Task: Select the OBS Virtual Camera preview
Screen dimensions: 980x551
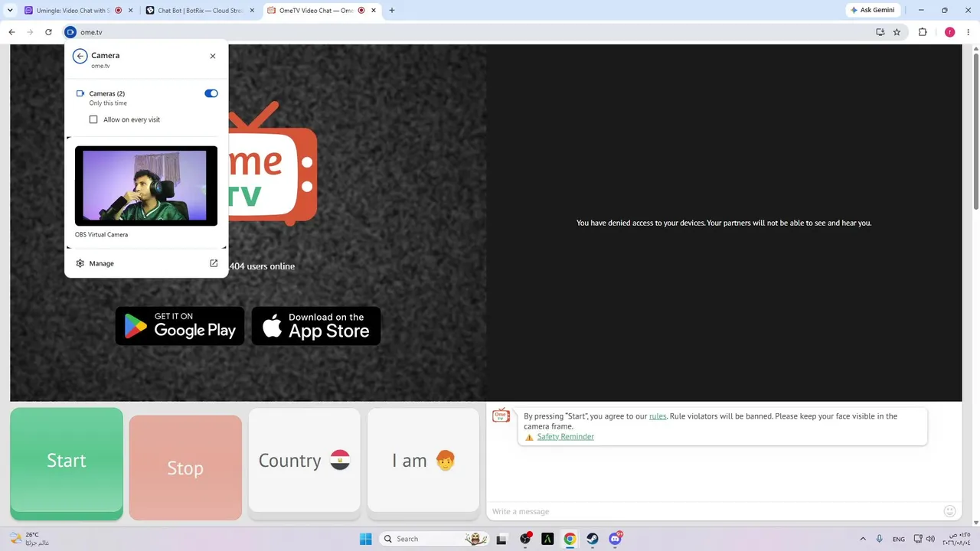Action: pyautogui.click(x=146, y=186)
